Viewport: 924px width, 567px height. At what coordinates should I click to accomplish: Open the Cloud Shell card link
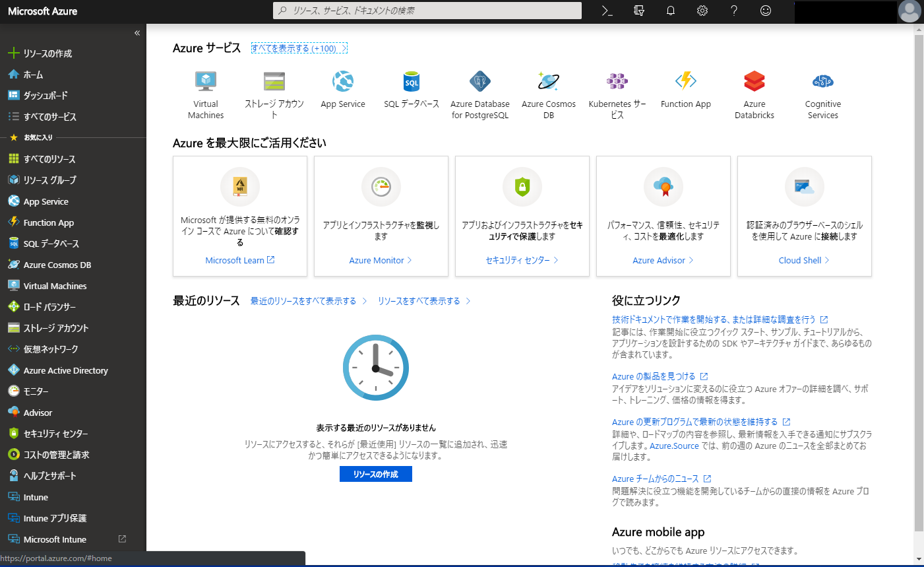[x=805, y=260]
